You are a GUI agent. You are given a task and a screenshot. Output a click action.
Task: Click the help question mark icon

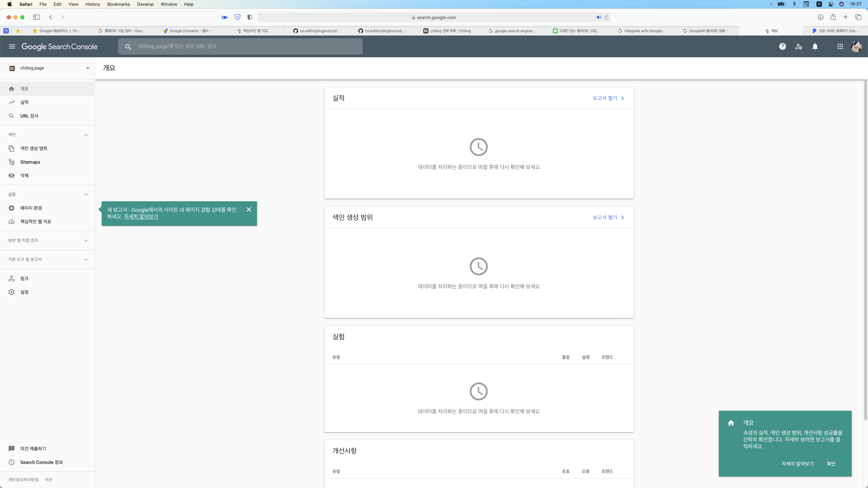click(x=782, y=46)
